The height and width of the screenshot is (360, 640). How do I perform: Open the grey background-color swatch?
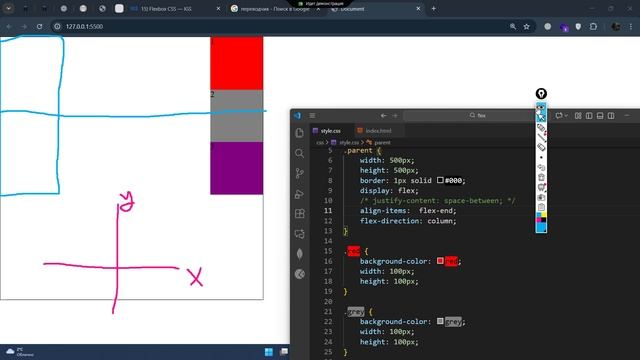click(440, 321)
